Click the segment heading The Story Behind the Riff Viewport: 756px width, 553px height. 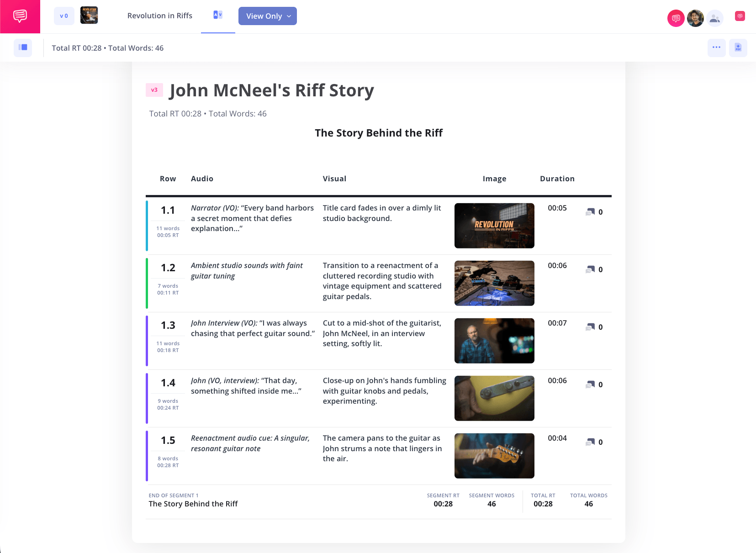pyautogui.click(x=379, y=133)
